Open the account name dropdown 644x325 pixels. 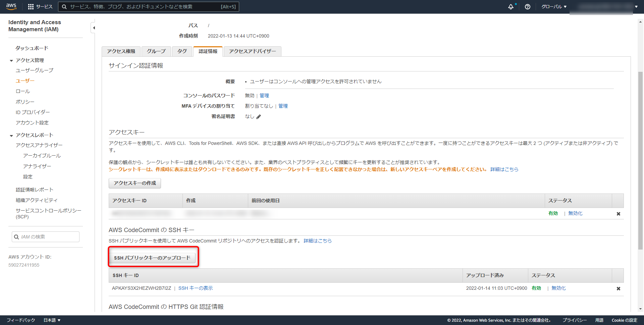[636, 6]
